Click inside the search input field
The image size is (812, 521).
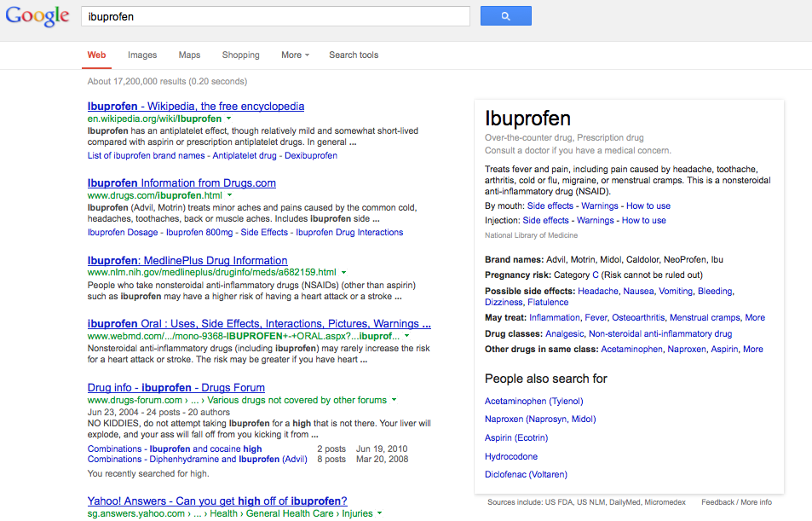[273, 15]
